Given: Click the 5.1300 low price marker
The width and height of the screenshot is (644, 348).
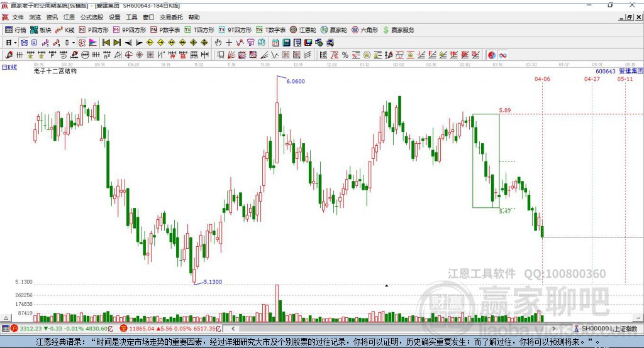Looking at the screenshot, I should [213, 282].
